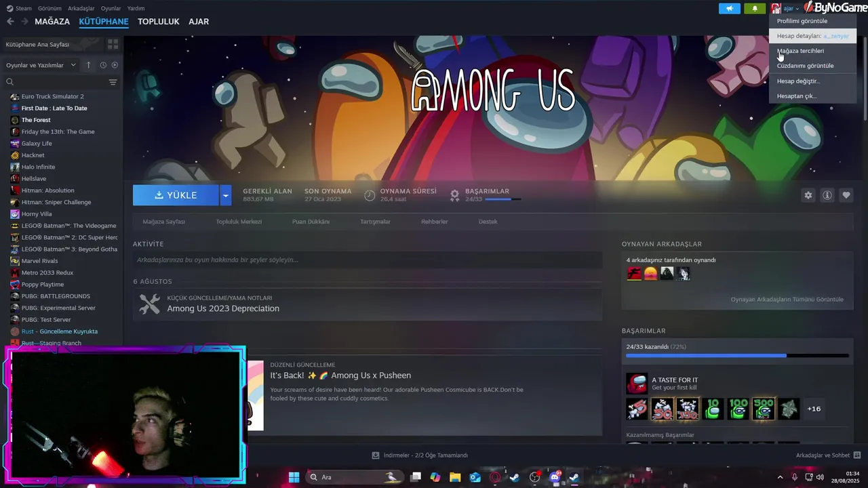
Task: Open It's Back! Among Us x Pusheen news
Action: click(x=340, y=375)
